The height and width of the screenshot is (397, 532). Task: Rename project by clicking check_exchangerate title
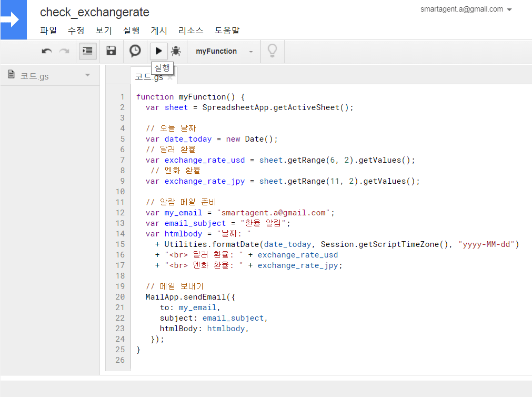(x=95, y=12)
